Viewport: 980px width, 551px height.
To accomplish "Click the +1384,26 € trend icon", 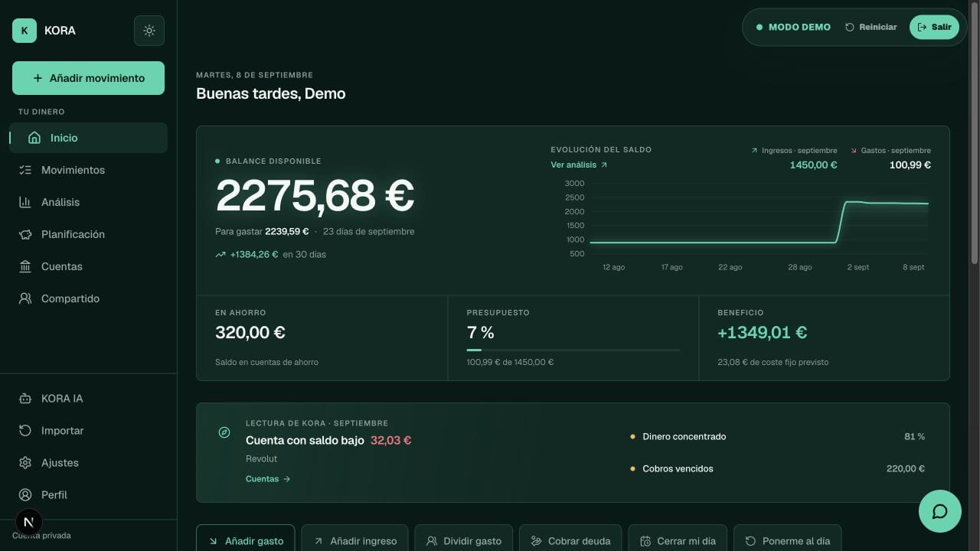I will point(220,254).
